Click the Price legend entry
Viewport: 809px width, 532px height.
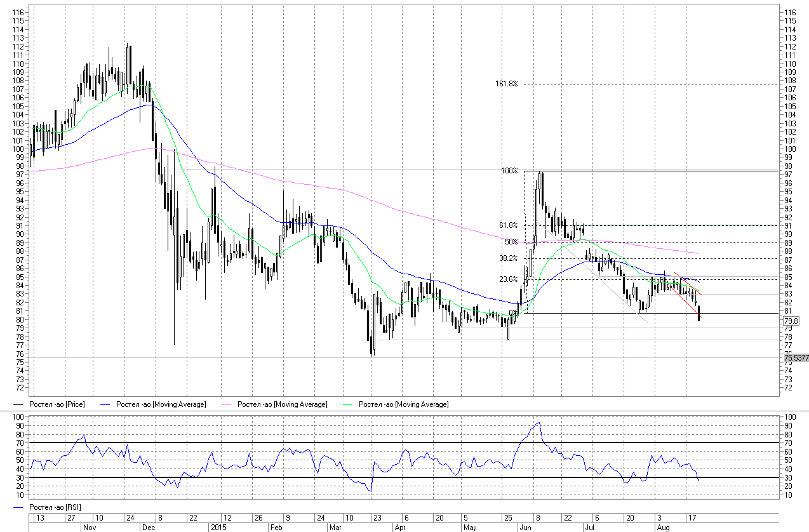[57, 404]
